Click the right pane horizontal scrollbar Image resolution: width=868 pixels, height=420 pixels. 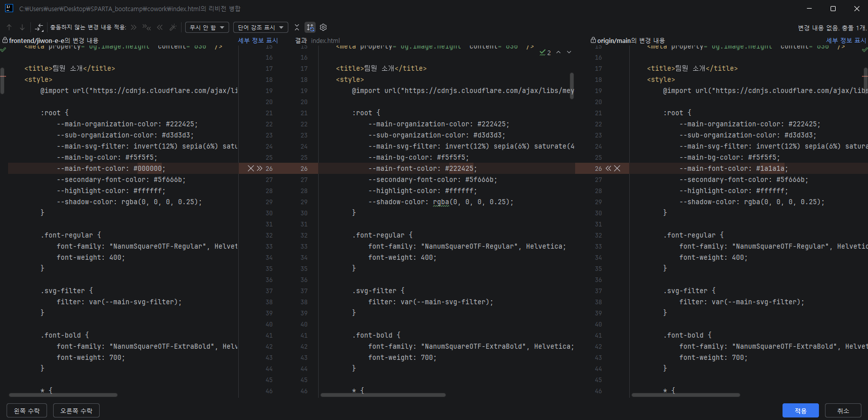[x=686, y=395]
